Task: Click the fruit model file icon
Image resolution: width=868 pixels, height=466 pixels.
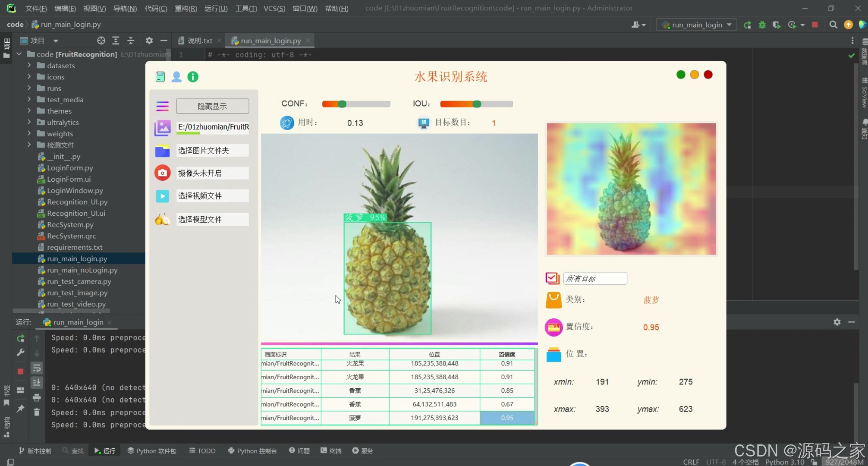Action: (162, 219)
